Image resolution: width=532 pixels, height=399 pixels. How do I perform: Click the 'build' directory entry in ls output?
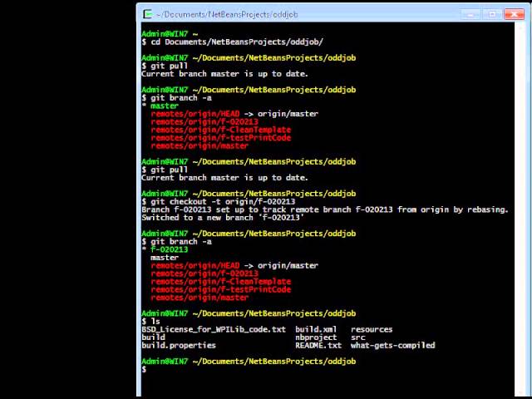coord(153,337)
